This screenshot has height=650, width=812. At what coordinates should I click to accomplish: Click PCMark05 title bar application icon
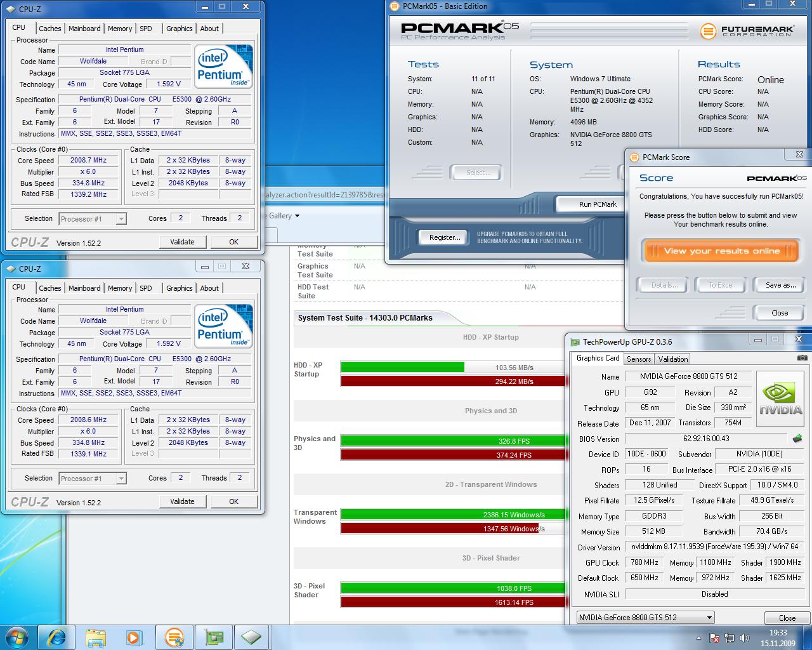(395, 6)
